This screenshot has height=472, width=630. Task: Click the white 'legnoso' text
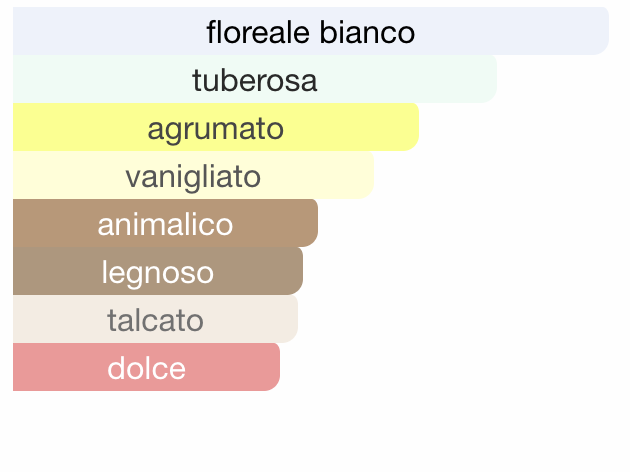(158, 273)
